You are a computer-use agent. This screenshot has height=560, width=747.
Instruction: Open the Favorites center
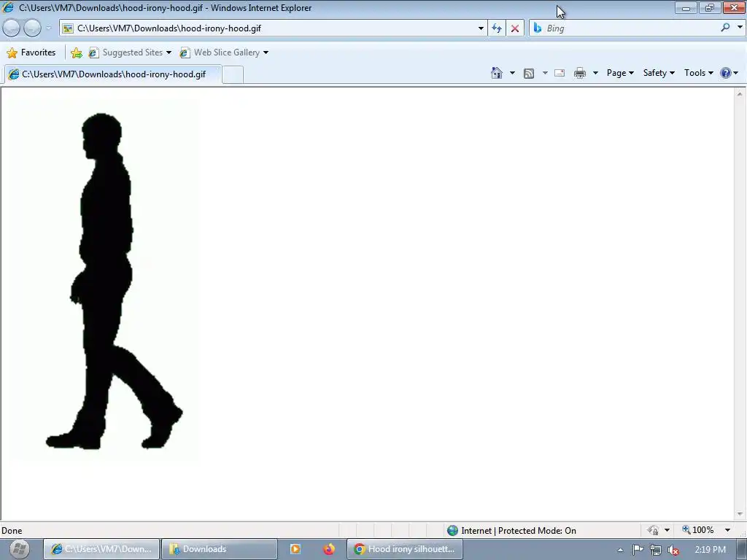(31, 52)
